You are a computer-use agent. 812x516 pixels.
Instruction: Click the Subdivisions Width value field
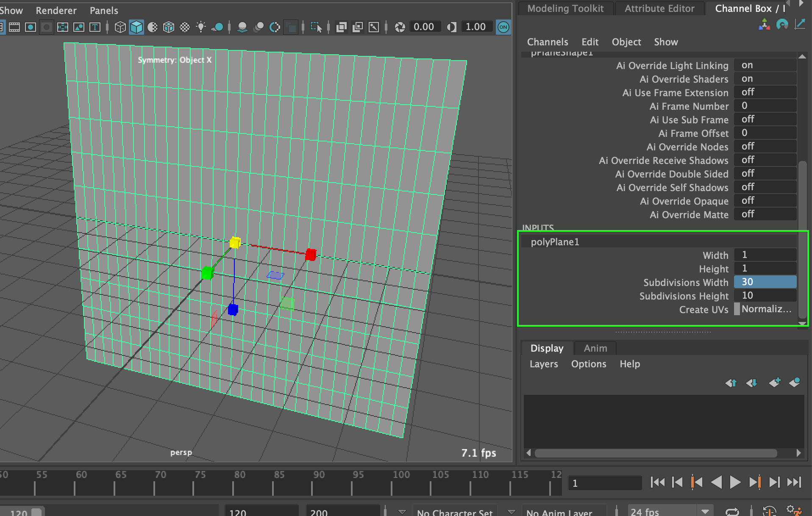765,282
